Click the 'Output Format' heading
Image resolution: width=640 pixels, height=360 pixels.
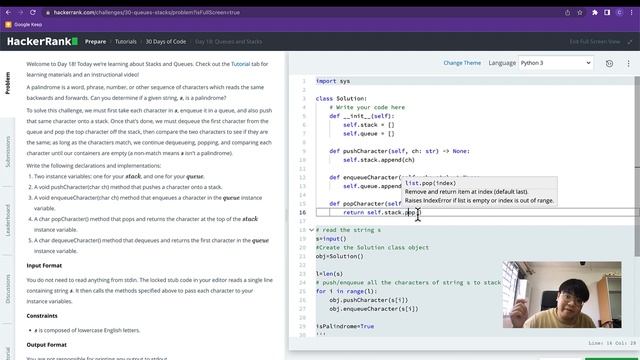(47, 345)
